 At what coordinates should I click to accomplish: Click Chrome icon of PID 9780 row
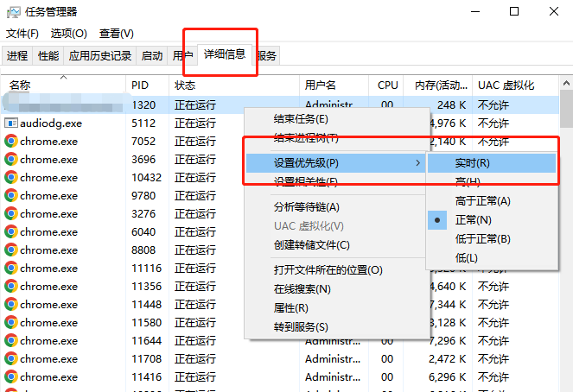11,196
